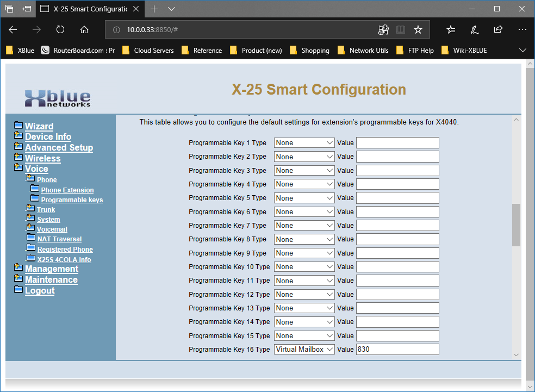
Task: Open the Programmable keys menu item
Action: click(72, 200)
